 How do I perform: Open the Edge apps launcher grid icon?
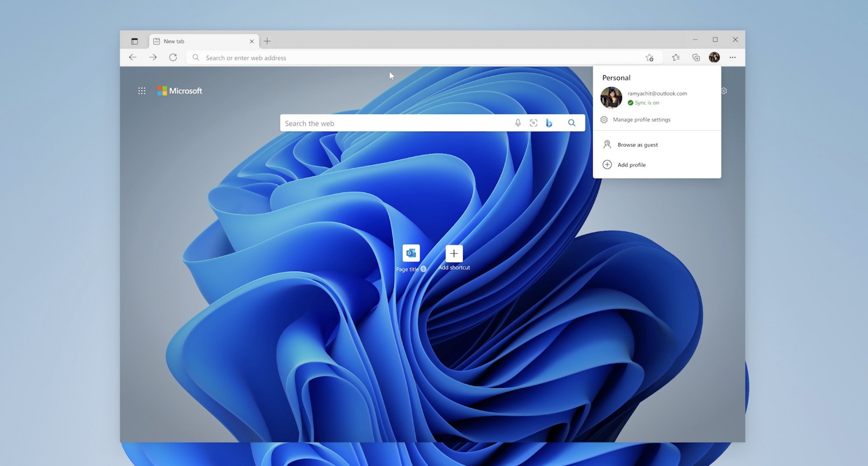pos(142,91)
